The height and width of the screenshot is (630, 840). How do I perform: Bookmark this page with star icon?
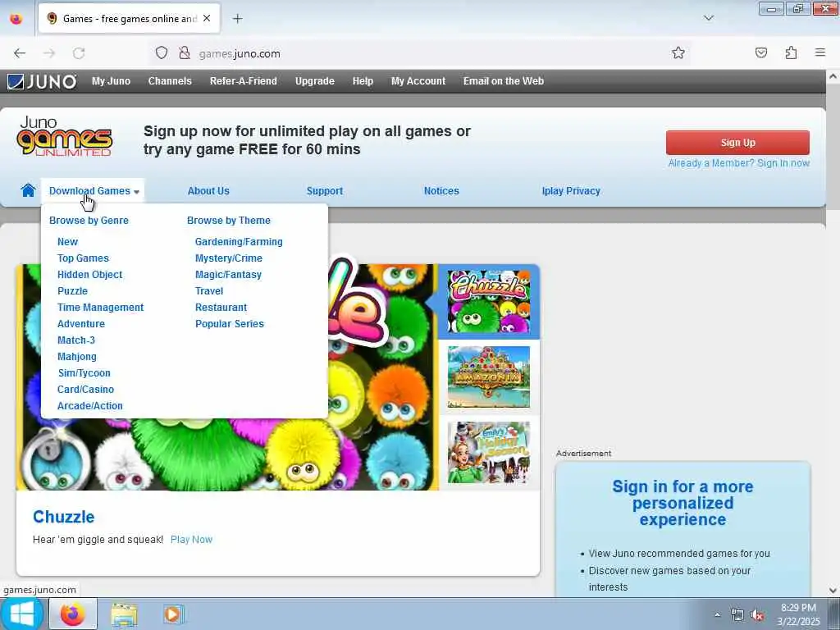[x=678, y=53]
